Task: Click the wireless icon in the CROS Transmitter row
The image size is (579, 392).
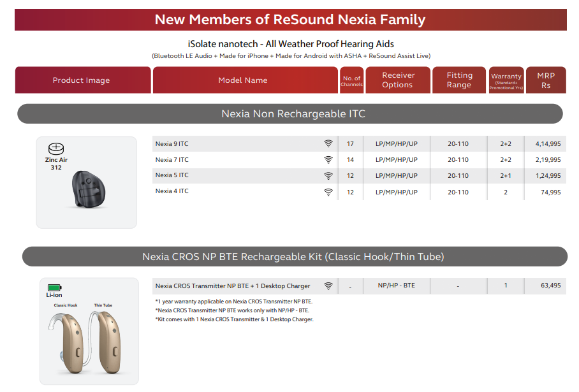Action: 328,286
